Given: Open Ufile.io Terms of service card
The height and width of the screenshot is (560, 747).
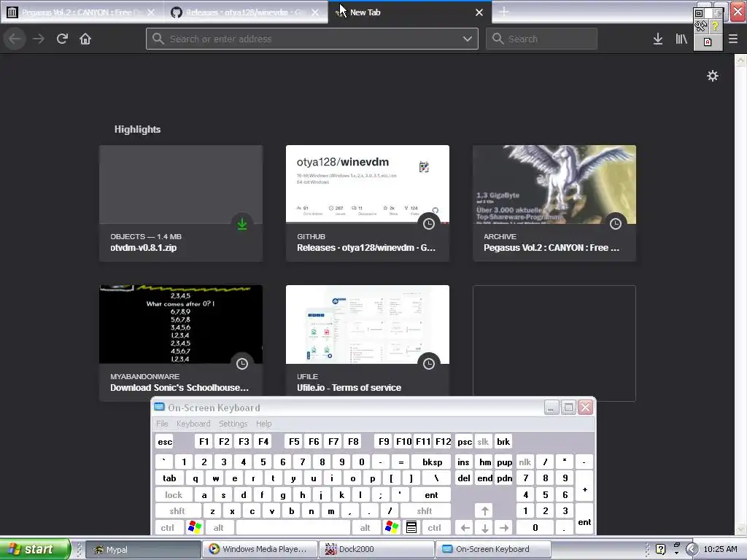Looking at the screenshot, I should pyautogui.click(x=368, y=343).
